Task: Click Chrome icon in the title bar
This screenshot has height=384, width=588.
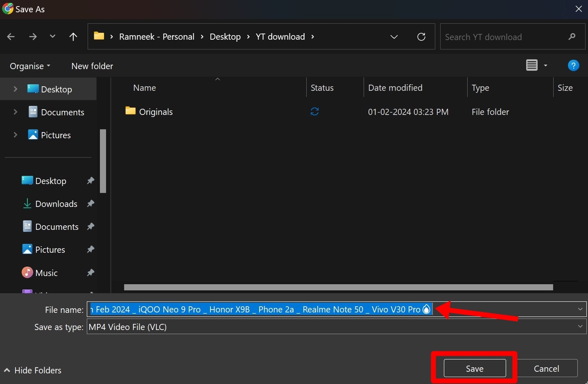Action: [x=7, y=9]
